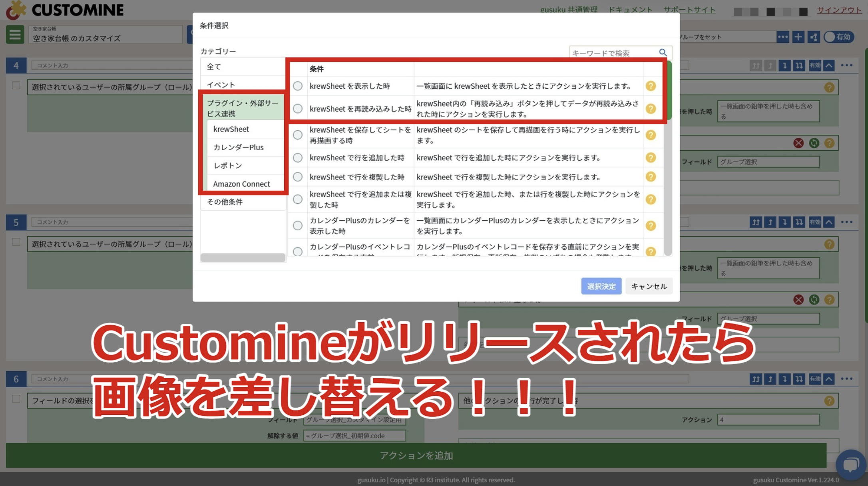Image resolution: width=868 pixels, height=486 pixels.
Task: Open the three-dots menu of action 6
Action: tap(846, 379)
